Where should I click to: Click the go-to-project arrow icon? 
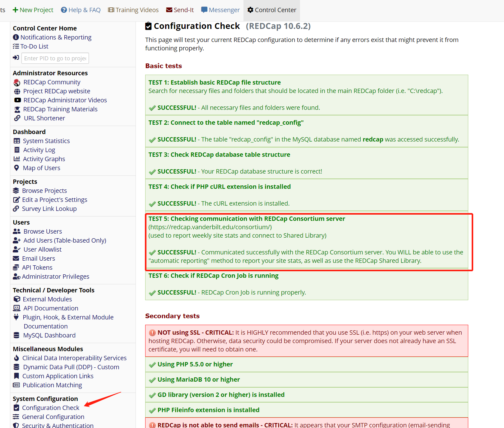coord(16,58)
